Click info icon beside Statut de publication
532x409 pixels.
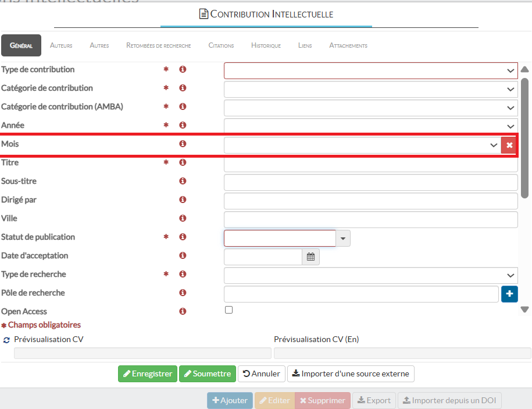[183, 237]
